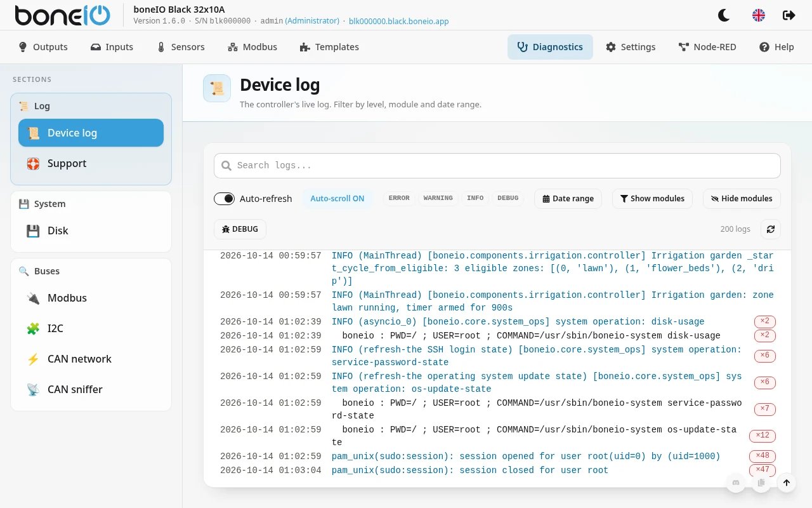Open the Show modules filter
This screenshot has height=508, width=812.
point(652,199)
